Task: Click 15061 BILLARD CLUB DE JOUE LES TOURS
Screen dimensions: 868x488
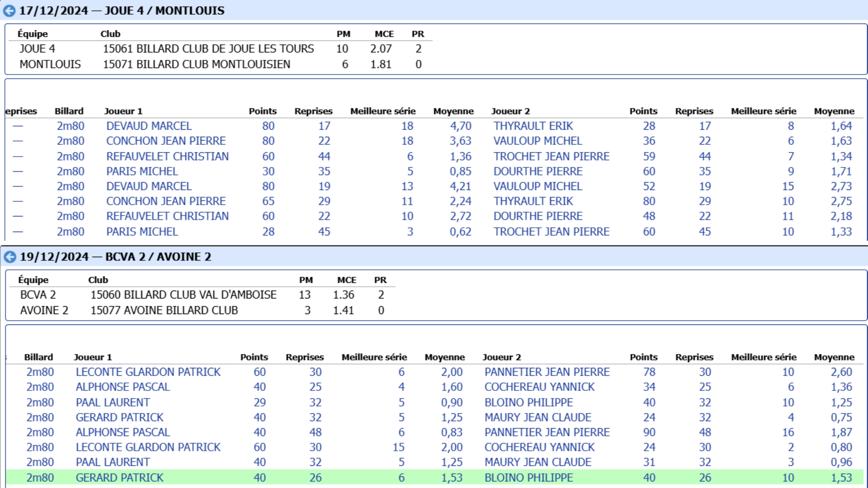Action: [x=208, y=49]
